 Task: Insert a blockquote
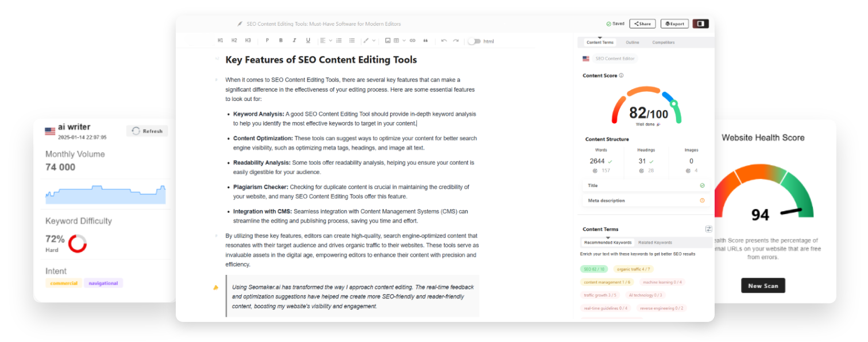point(425,40)
